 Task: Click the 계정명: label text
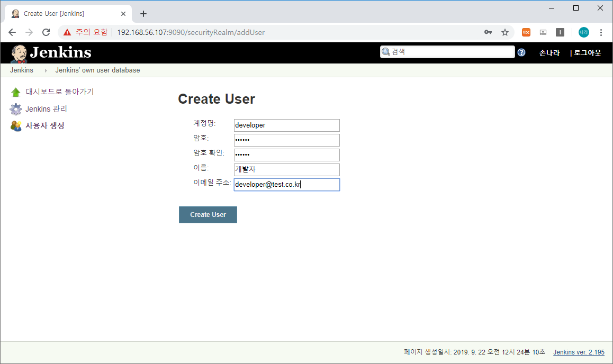[x=204, y=123]
